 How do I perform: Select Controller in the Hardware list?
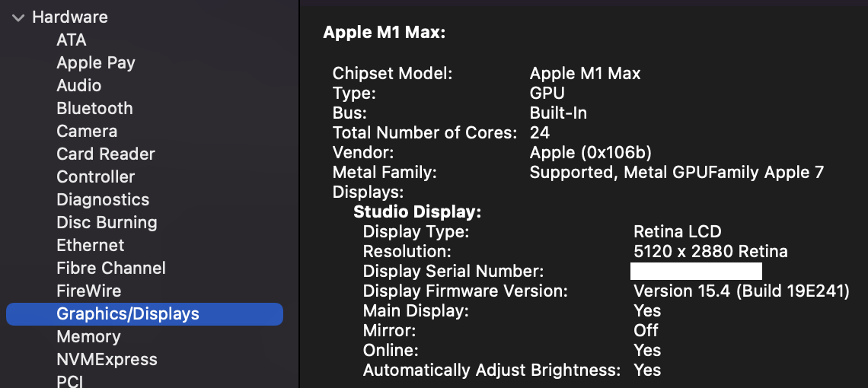96,177
